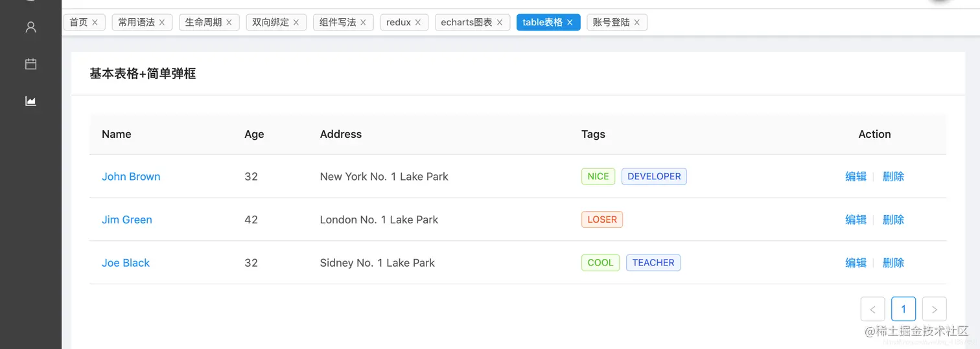Screen dimensions: 980x349
Task: Click the 基本表格+简单弹框 card title
Action: 143,74
